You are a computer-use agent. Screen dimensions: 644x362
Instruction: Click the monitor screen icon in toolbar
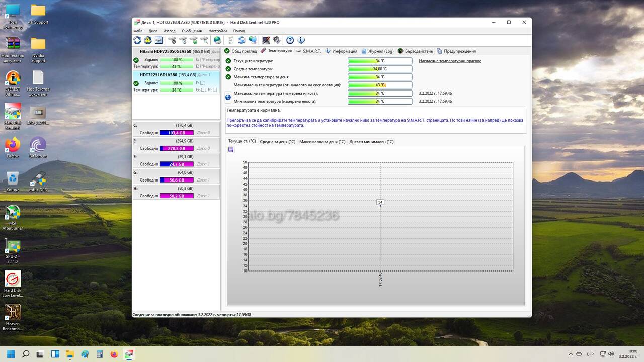coord(266,40)
